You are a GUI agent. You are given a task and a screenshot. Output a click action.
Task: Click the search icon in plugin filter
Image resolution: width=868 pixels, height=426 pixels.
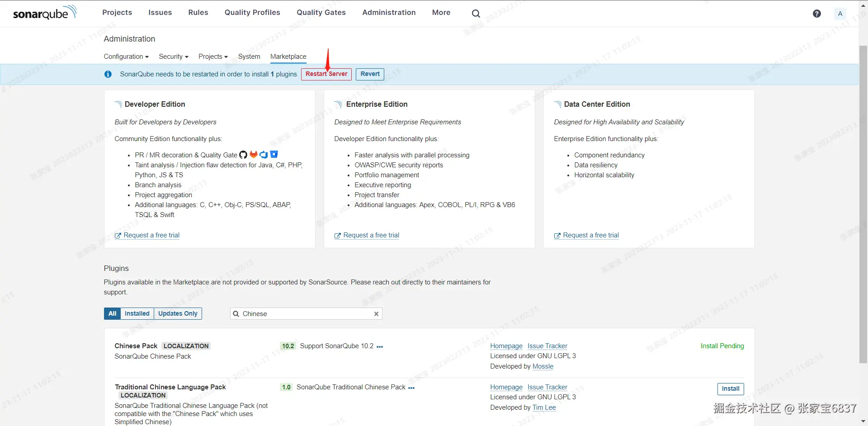(236, 314)
